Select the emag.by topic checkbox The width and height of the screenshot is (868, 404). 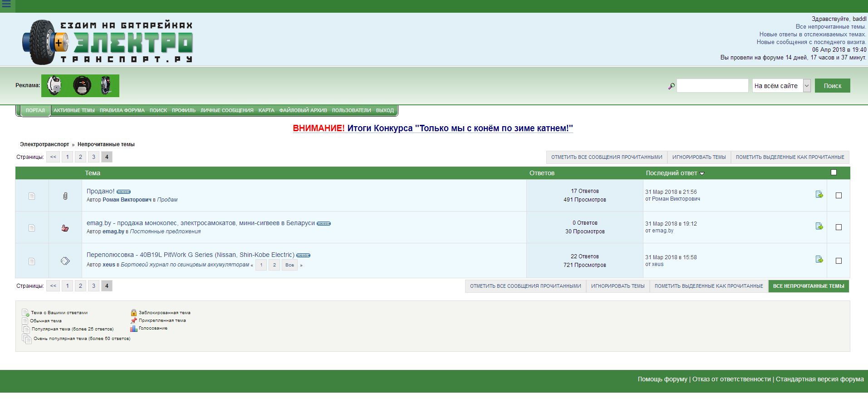click(x=839, y=227)
